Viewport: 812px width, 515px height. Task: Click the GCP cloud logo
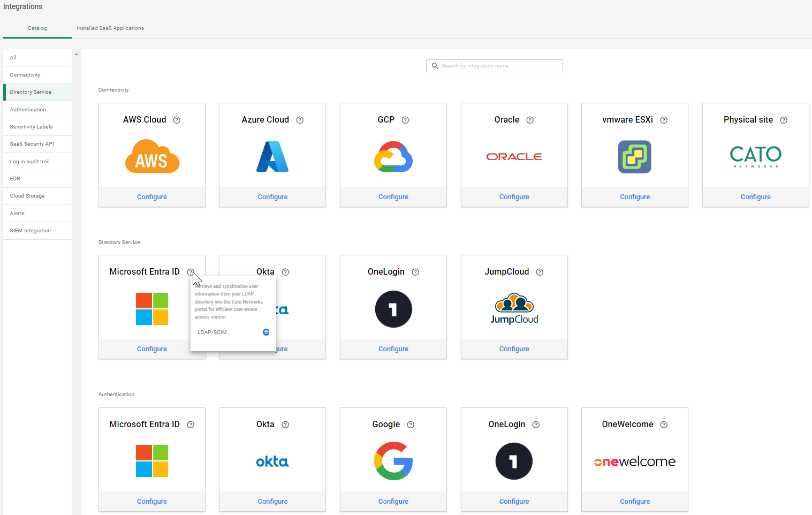pyautogui.click(x=393, y=157)
